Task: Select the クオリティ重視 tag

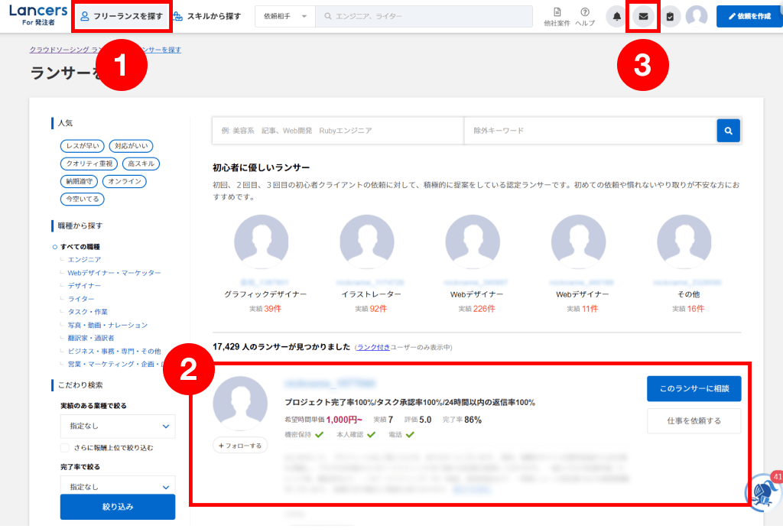Action: coord(89,164)
